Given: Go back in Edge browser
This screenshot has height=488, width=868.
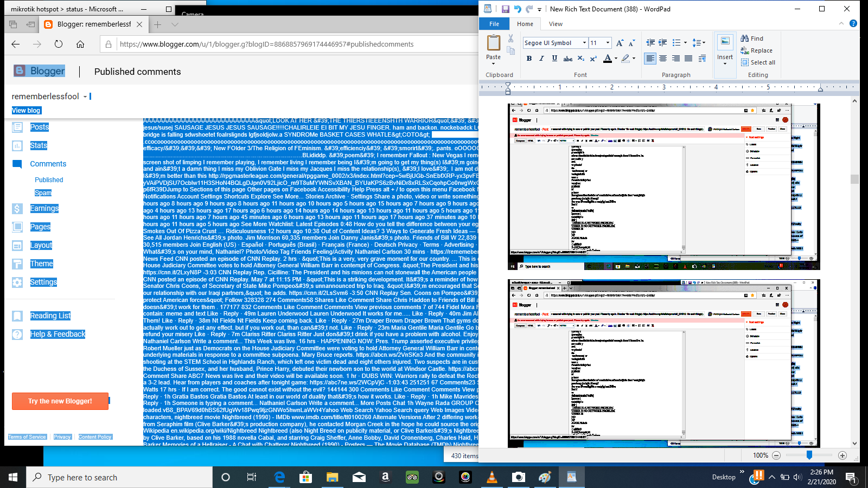Looking at the screenshot, I should click(x=16, y=44).
